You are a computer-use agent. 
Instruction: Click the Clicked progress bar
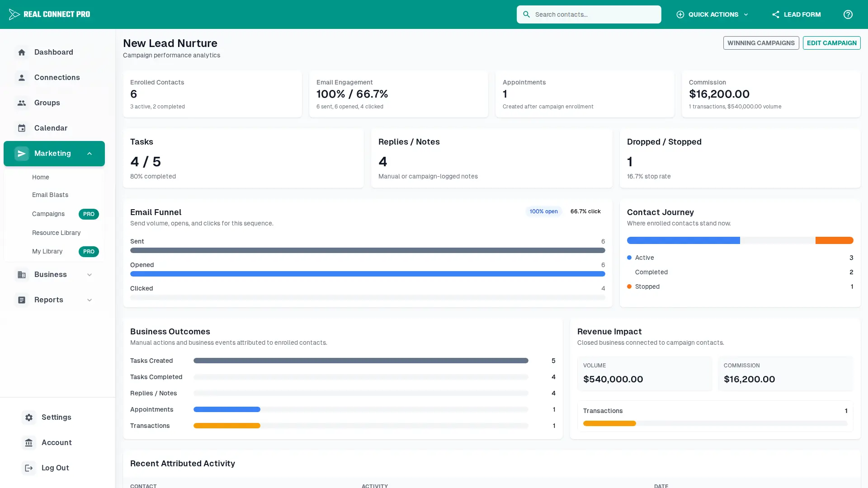(x=368, y=297)
